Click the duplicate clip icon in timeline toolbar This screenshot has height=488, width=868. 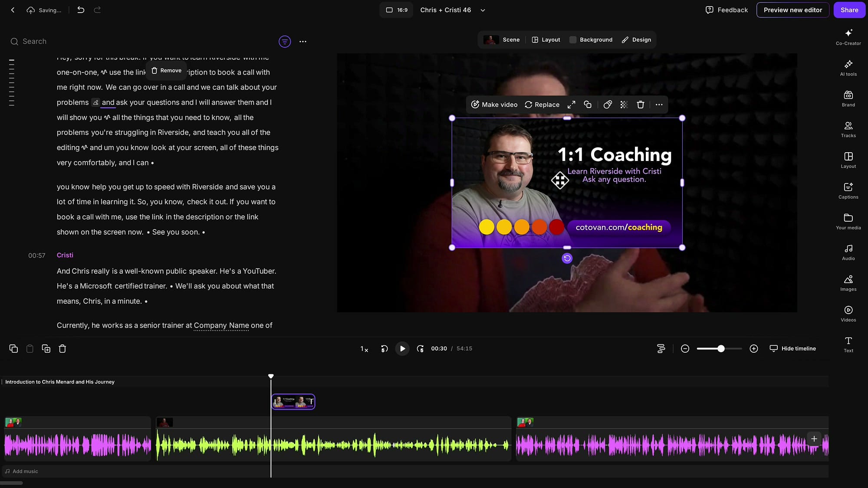[x=46, y=349]
